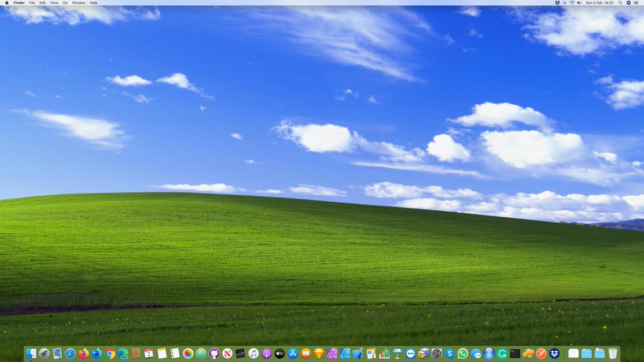Open Pages app in the Dock
This screenshot has width=644, height=362.
371,353
